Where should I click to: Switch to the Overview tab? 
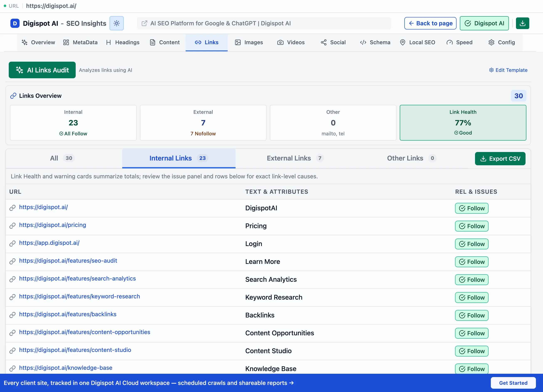38,42
